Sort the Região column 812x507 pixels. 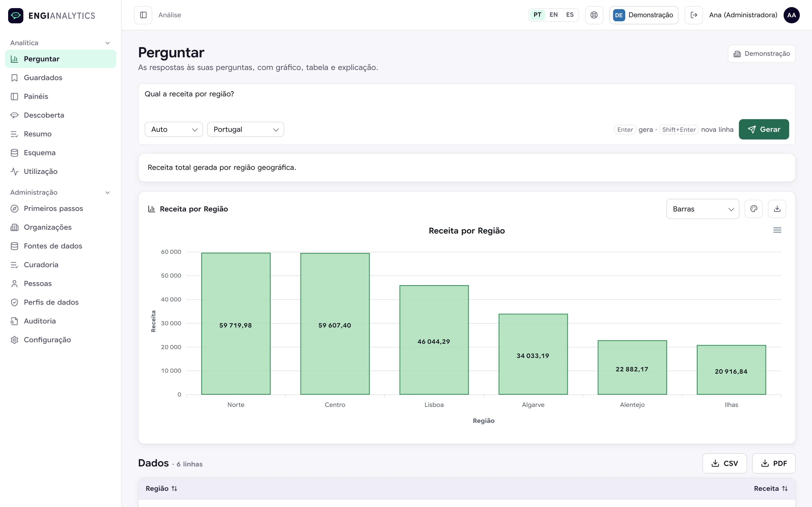(161, 488)
